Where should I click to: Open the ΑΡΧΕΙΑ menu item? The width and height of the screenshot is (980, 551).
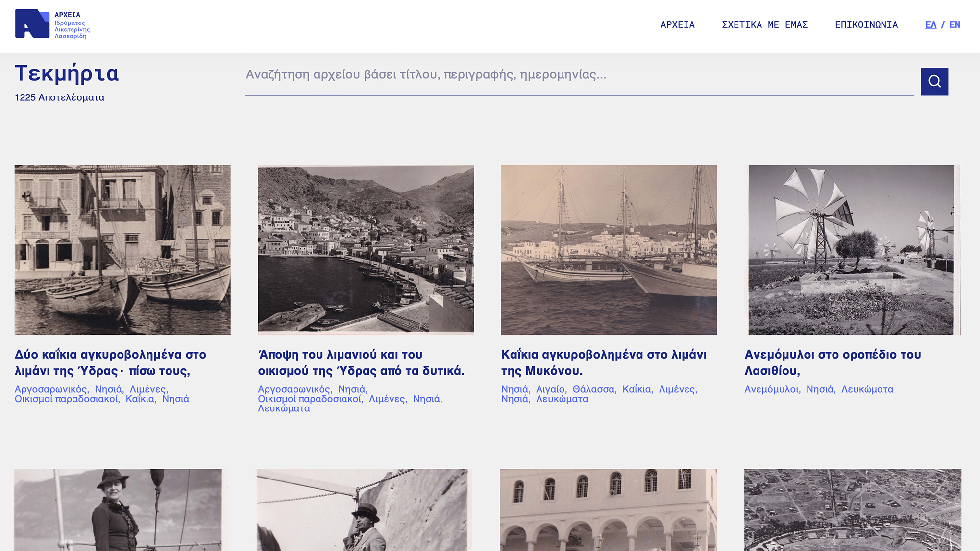(677, 25)
